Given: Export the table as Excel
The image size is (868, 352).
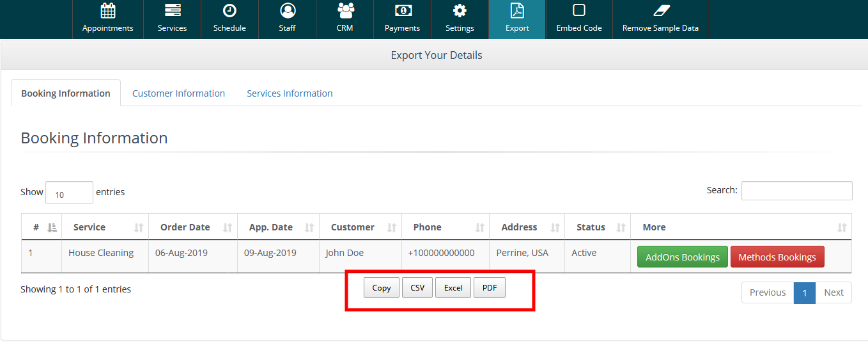Looking at the screenshot, I should [x=453, y=288].
